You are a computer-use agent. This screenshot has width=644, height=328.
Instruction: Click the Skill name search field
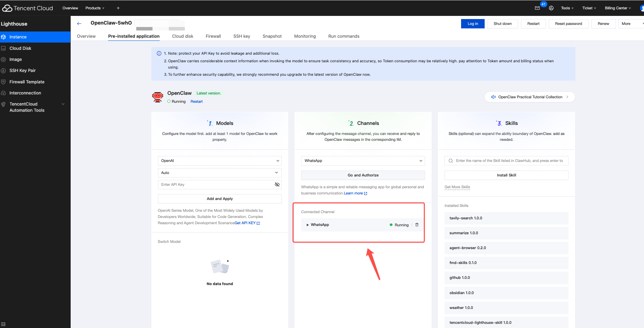click(x=509, y=161)
